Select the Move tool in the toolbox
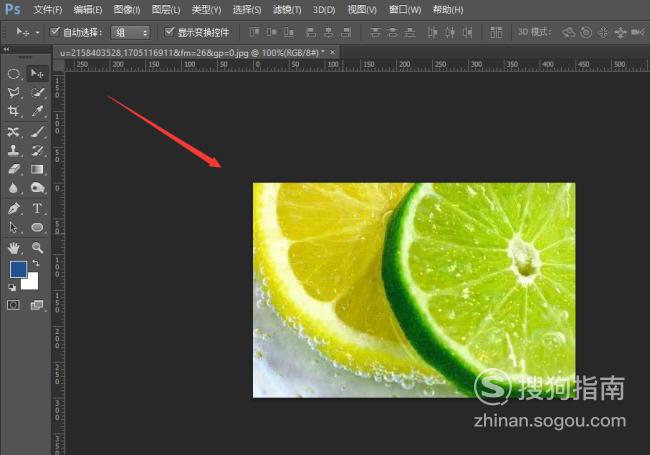Viewport: 650px width, 455px height. 37,74
